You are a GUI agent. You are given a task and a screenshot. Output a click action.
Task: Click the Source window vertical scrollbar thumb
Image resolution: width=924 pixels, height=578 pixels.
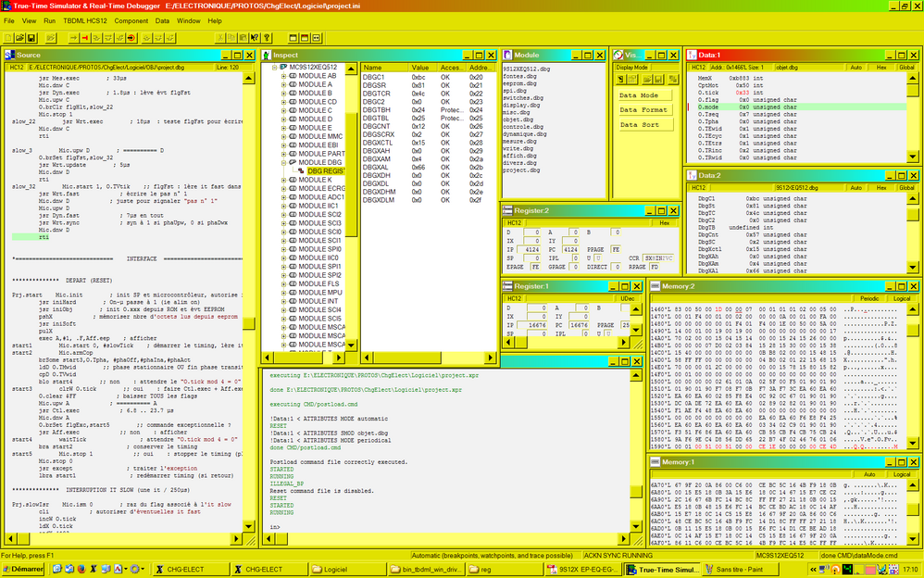[249, 323]
